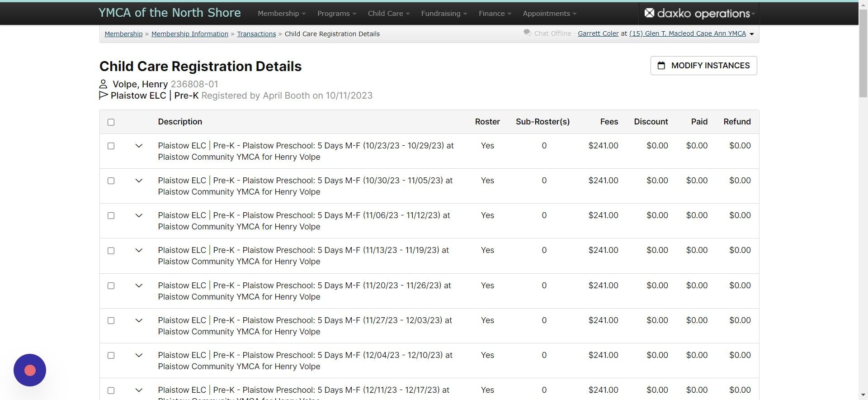Click the Child Care Registration Details heading

pyautogui.click(x=200, y=66)
